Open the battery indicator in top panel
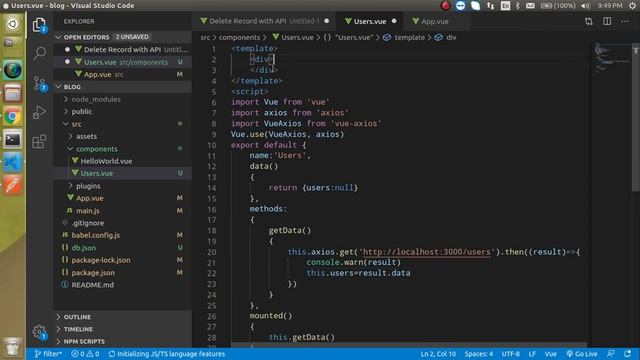Image resolution: width=640 pixels, height=360 pixels. [x=558, y=6]
